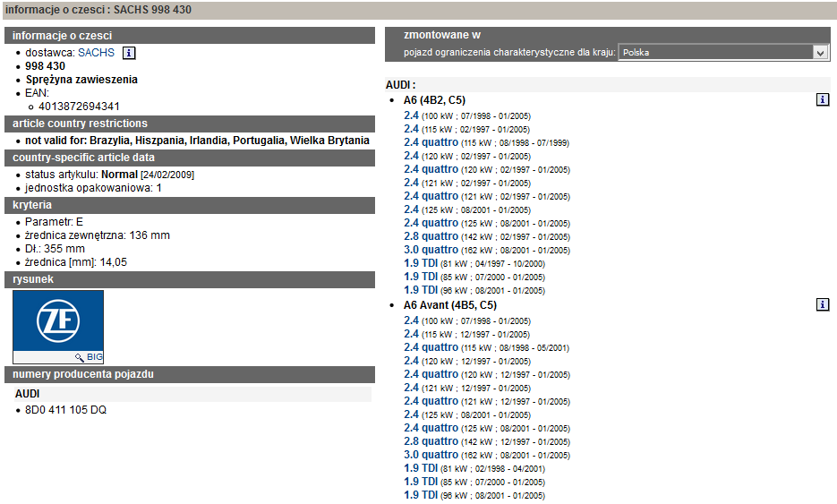Screen dimensions: 837x504
Task: Click the 'żrednica [mm]: 14,05' criterion
Action: 76,262
